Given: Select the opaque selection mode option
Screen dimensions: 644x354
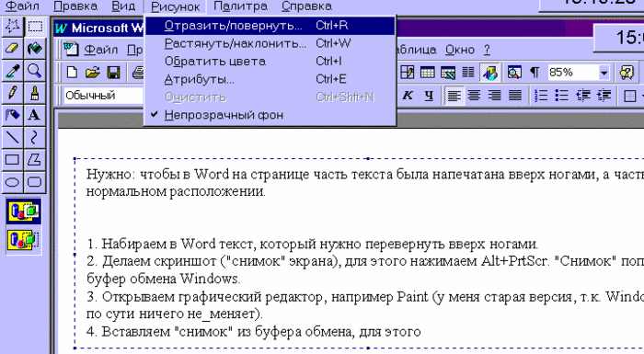Looking at the screenshot, I should (x=24, y=211).
